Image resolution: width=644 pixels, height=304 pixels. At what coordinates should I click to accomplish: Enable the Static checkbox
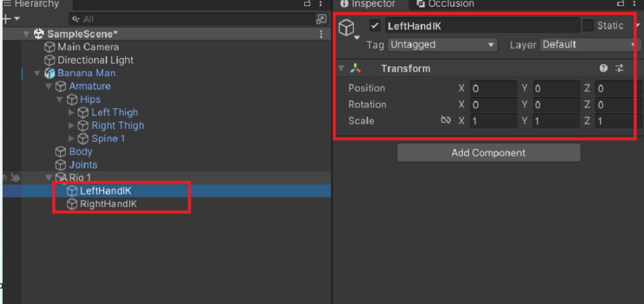tap(588, 25)
